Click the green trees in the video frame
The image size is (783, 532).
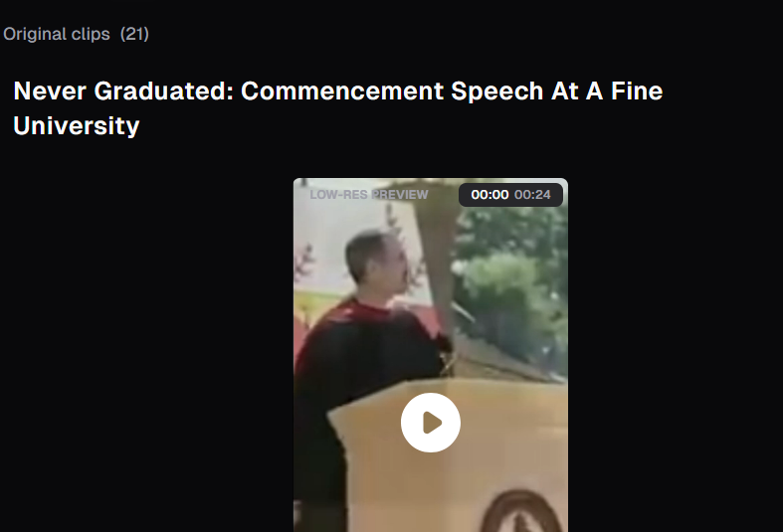pos(511,287)
